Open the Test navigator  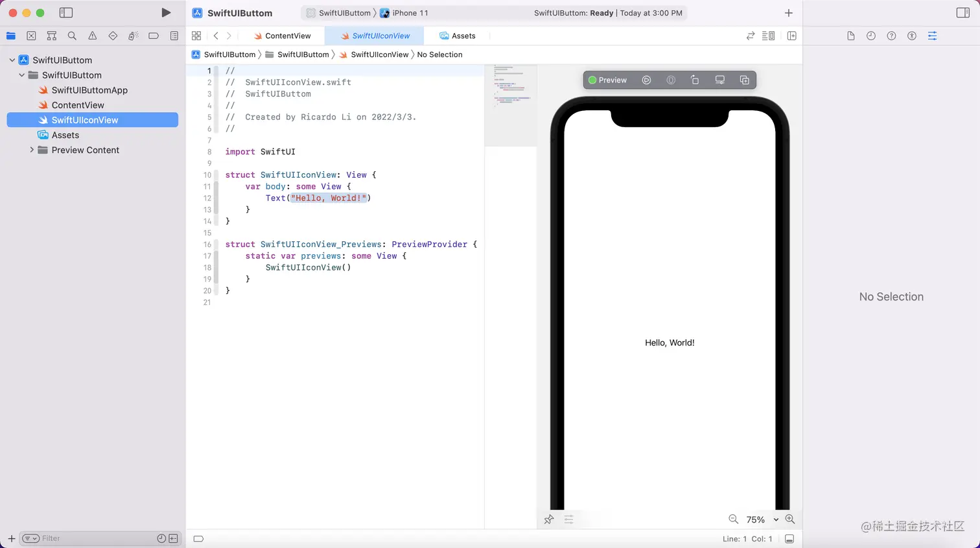pos(113,36)
